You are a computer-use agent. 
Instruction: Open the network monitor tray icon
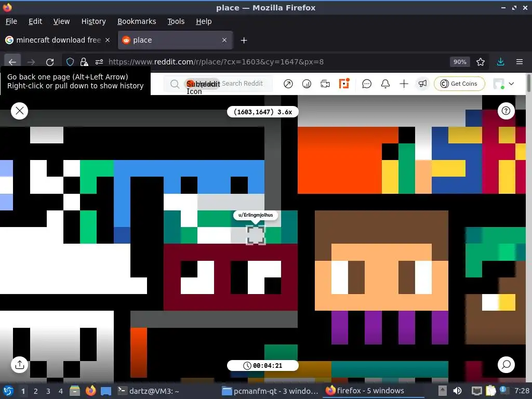pyautogui.click(x=476, y=391)
